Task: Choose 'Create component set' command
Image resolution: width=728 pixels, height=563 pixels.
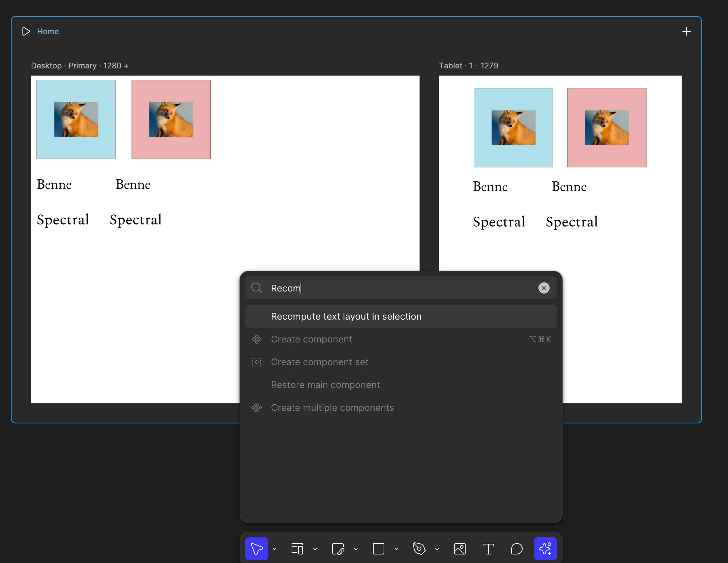Action: coord(319,362)
